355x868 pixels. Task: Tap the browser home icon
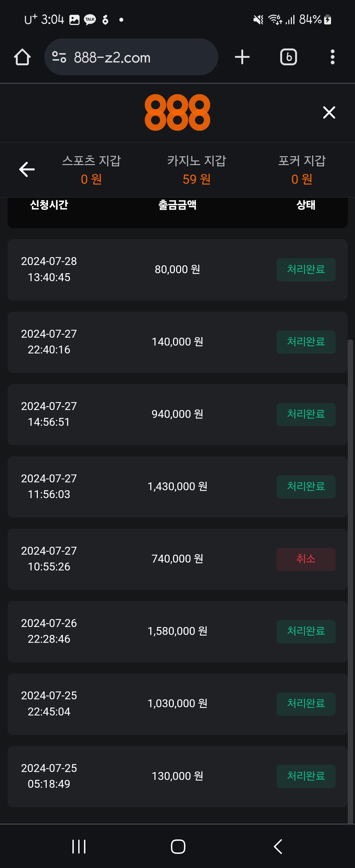point(22,57)
